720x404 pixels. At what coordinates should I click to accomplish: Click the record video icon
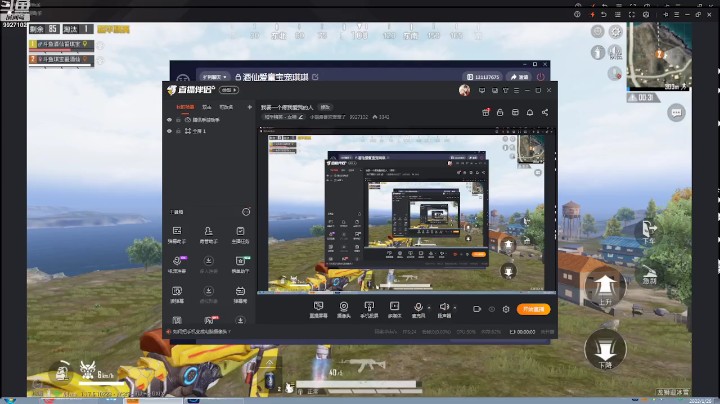[477, 309]
